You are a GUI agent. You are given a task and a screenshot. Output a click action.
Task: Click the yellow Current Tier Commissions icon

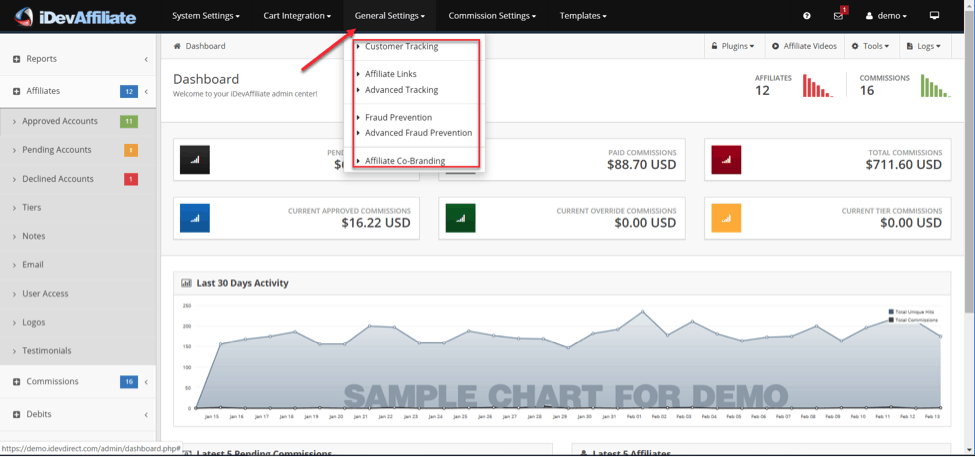click(726, 218)
